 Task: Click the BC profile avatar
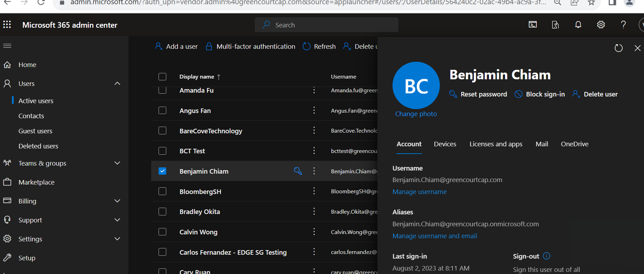[x=416, y=86]
